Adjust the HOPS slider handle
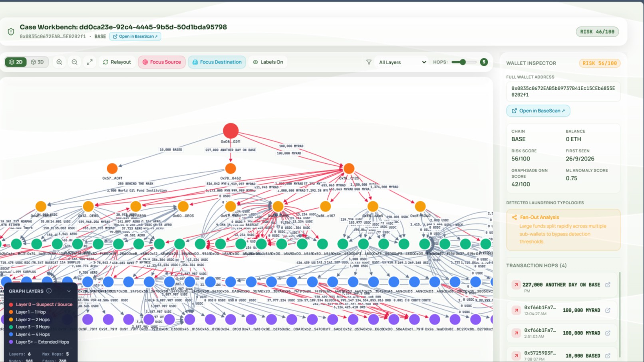Screen dimensions: 644x362 click(x=463, y=62)
